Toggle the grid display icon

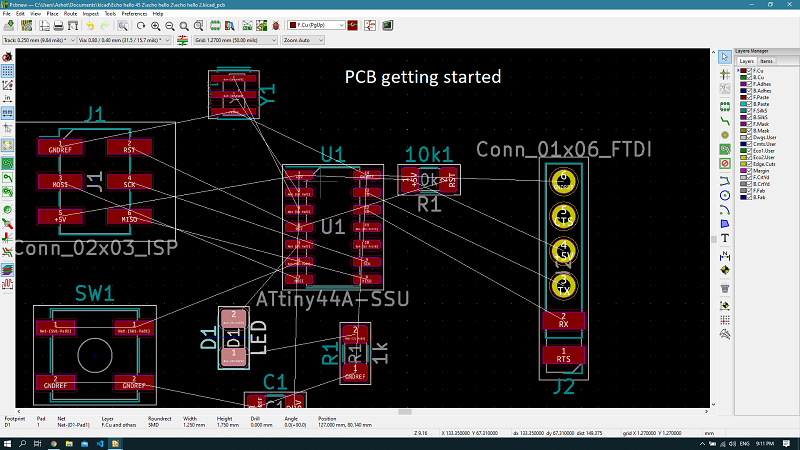click(8, 71)
